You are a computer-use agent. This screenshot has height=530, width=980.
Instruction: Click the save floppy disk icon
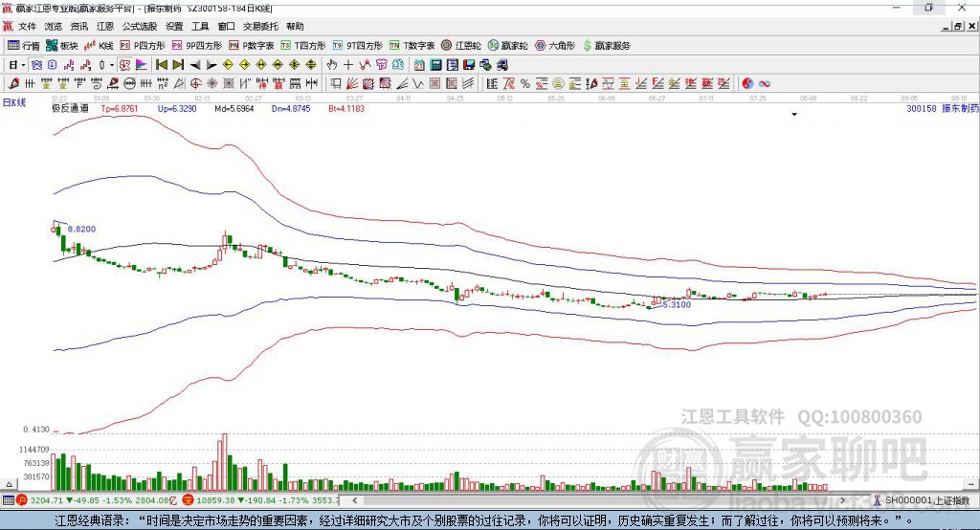(469, 65)
